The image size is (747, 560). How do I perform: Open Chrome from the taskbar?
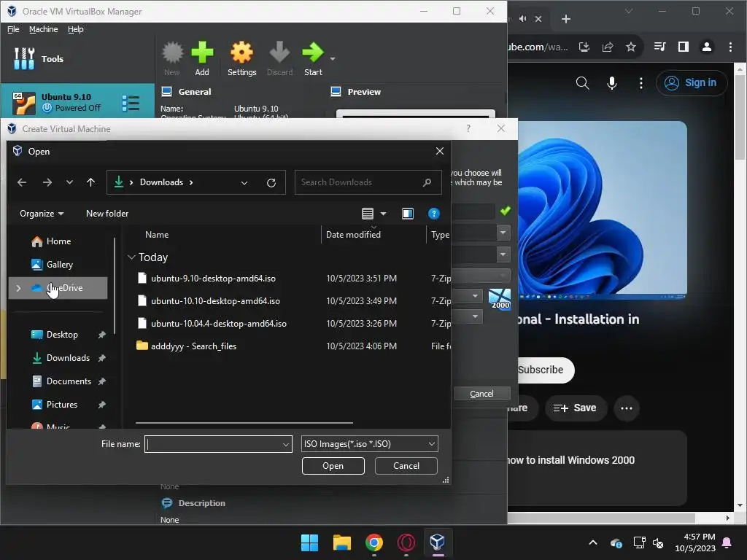pos(374,542)
